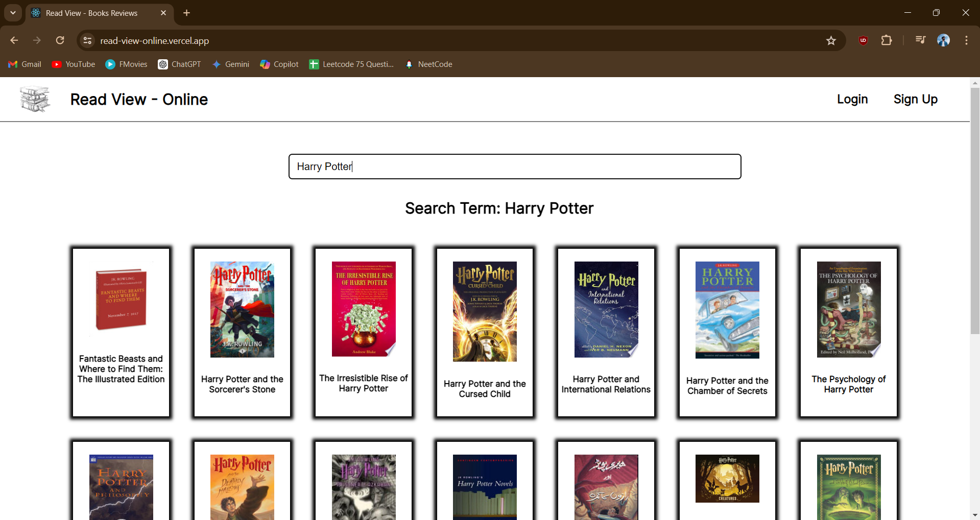Open the Chrome three-dot menu
The height and width of the screenshot is (520, 980).
click(x=966, y=40)
